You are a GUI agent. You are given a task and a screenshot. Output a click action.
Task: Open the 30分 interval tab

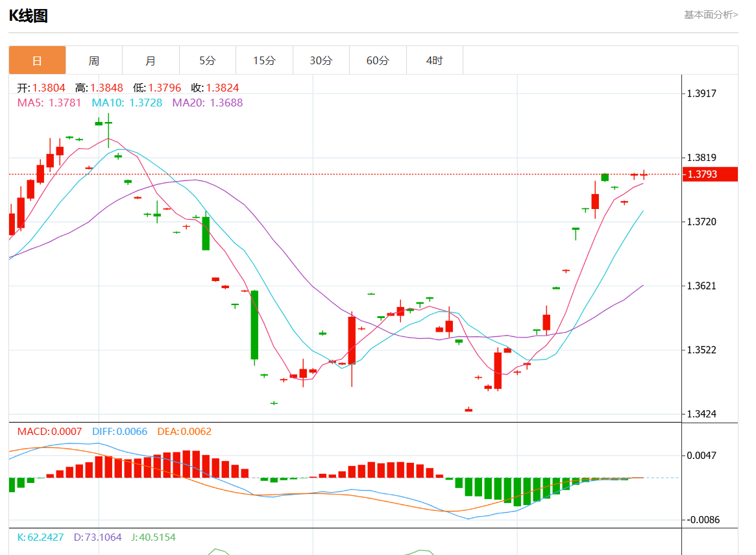[321, 60]
